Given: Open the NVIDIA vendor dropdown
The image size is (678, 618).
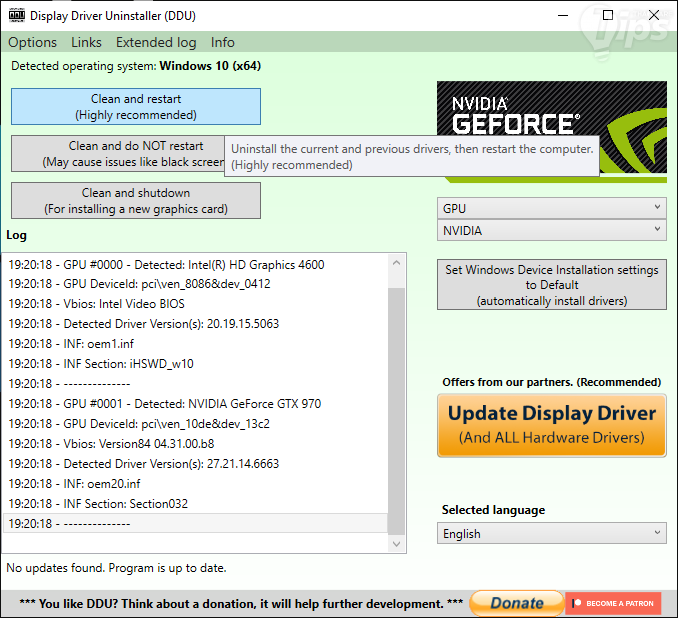Looking at the screenshot, I should tap(552, 231).
